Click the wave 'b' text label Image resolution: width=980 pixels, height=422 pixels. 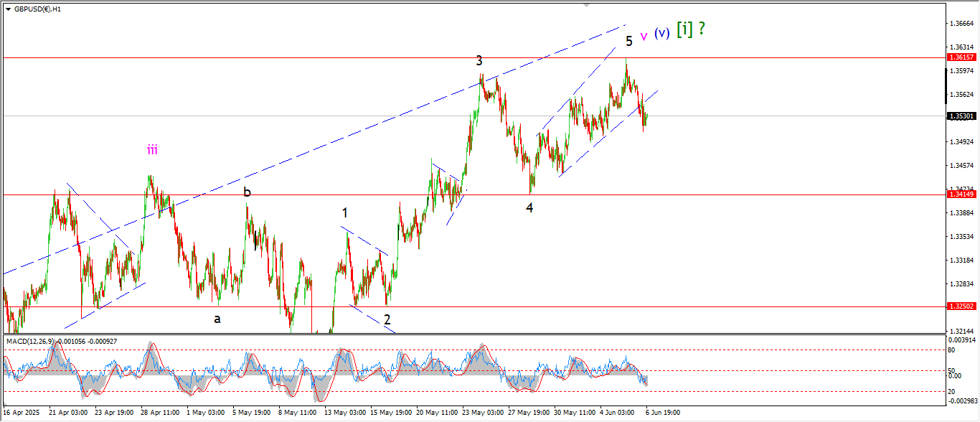[247, 192]
